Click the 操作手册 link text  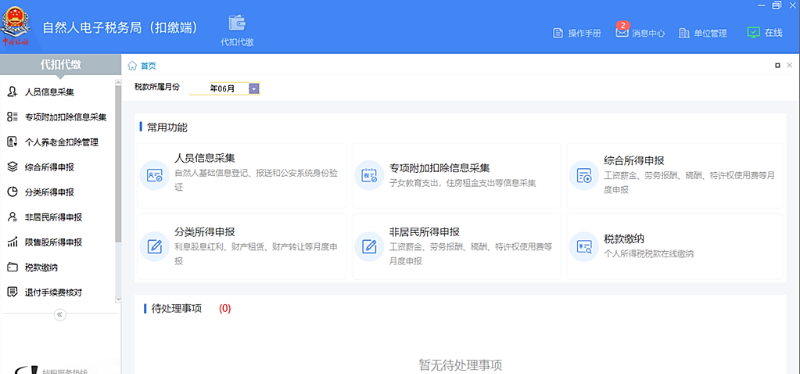point(585,33)
